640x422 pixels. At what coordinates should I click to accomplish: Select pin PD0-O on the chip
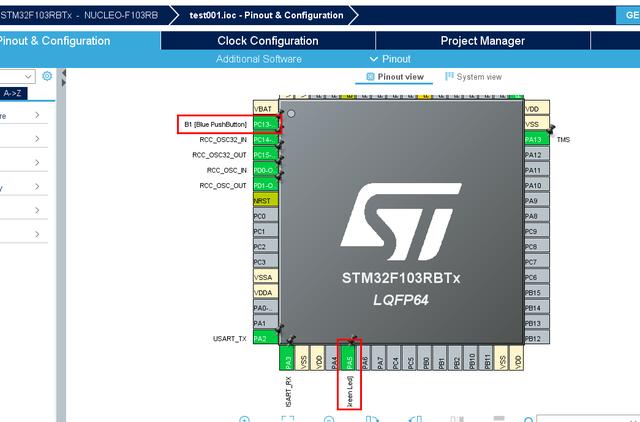pos(265,170)
